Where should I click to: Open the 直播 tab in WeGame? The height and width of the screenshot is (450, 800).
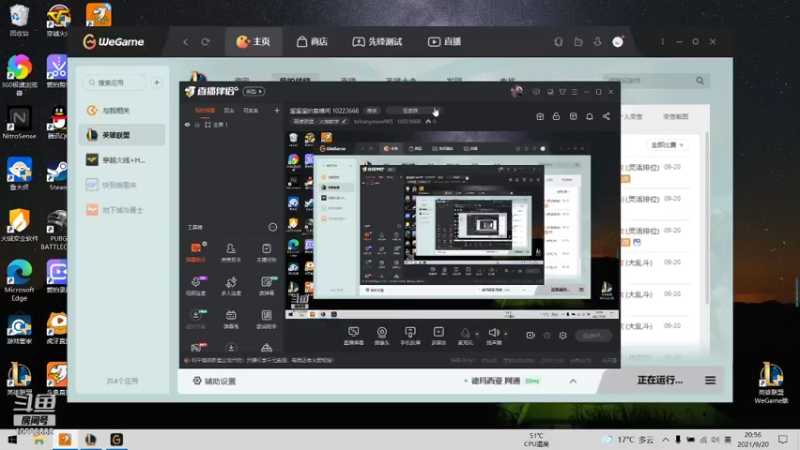point(444,42)
